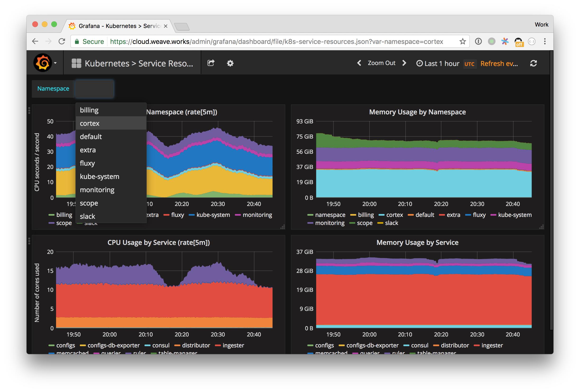This screenshot has height=392, width=580.
Task: Toggle the ingester series in CPU by Service legend
Action: (233, 345)
